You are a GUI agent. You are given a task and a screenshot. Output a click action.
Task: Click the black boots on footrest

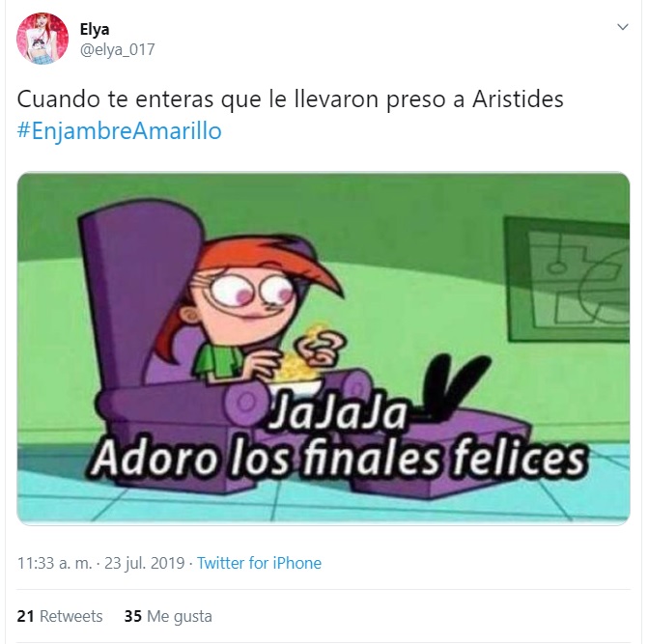[456, 387]
